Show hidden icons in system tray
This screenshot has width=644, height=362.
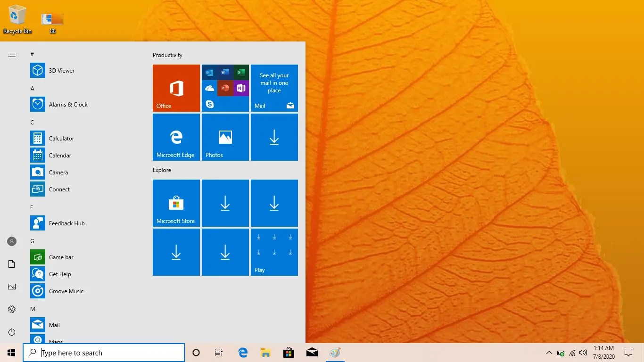[549, 353]
